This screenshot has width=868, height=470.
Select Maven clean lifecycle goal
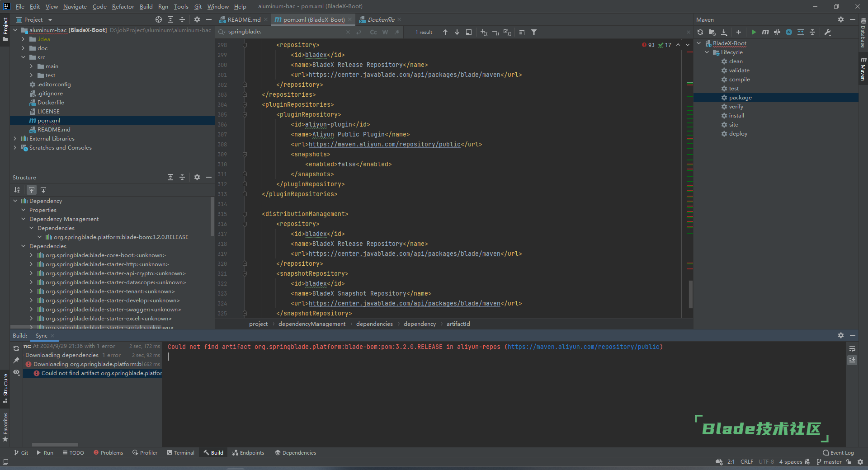pyautogui.click(x=736, y=61)
